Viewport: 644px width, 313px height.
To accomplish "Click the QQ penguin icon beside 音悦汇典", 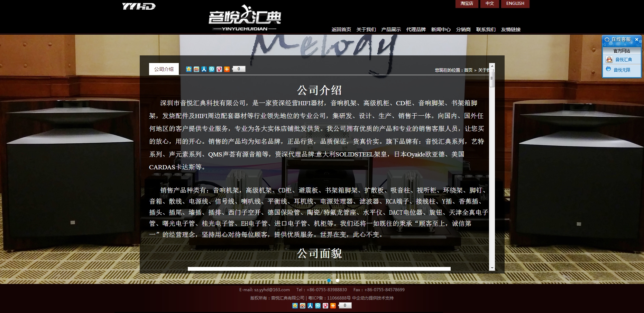I will (609, 60).
